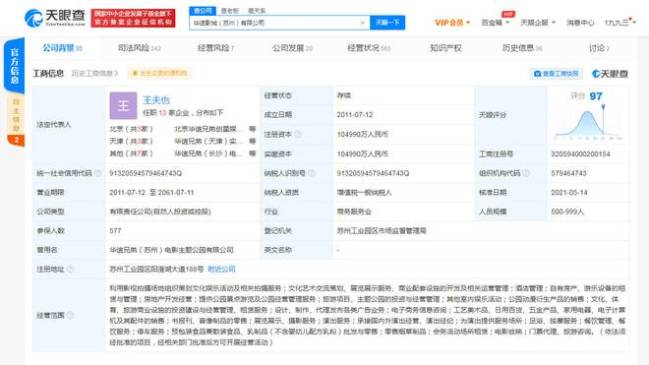The height and width of the screenshot is (365, 649).
Task: Switch to the 历史信息 tab
Action: pyautogui.click(x=522, y=48)
